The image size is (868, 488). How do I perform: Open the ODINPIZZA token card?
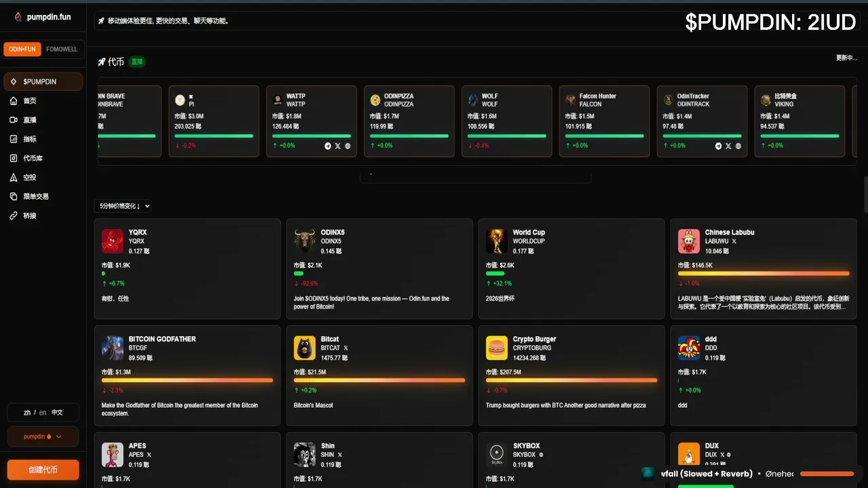[409, 121]
